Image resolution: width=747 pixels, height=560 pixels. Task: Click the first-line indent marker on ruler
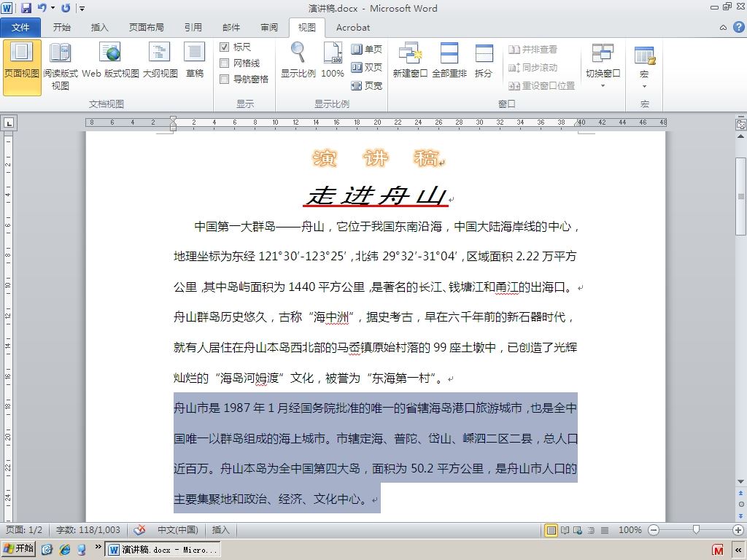[173, 119]
